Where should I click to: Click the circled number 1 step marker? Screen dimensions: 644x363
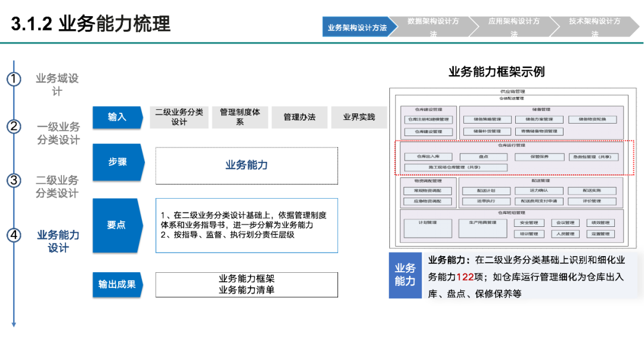(x=14, y=79)
